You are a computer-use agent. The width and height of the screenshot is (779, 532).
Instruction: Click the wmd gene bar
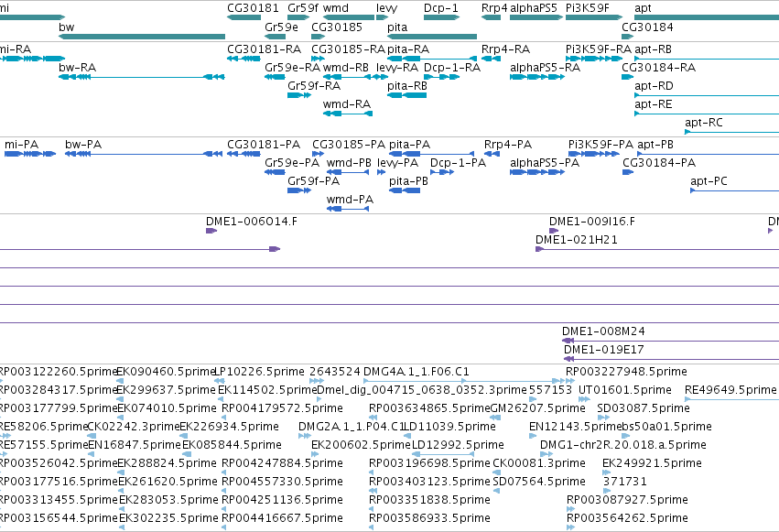(349, 17)
